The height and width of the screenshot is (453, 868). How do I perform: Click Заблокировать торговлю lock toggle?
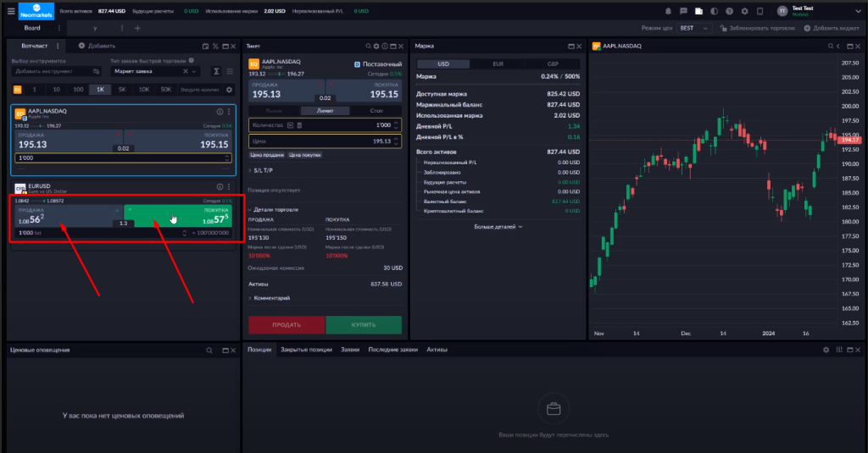point(757,28)
